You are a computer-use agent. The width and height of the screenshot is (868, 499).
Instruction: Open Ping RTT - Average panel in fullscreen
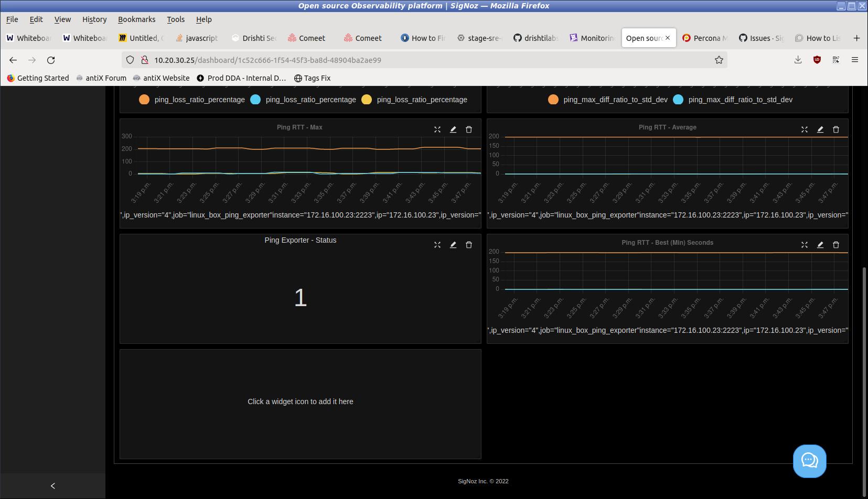click(805, 129)
